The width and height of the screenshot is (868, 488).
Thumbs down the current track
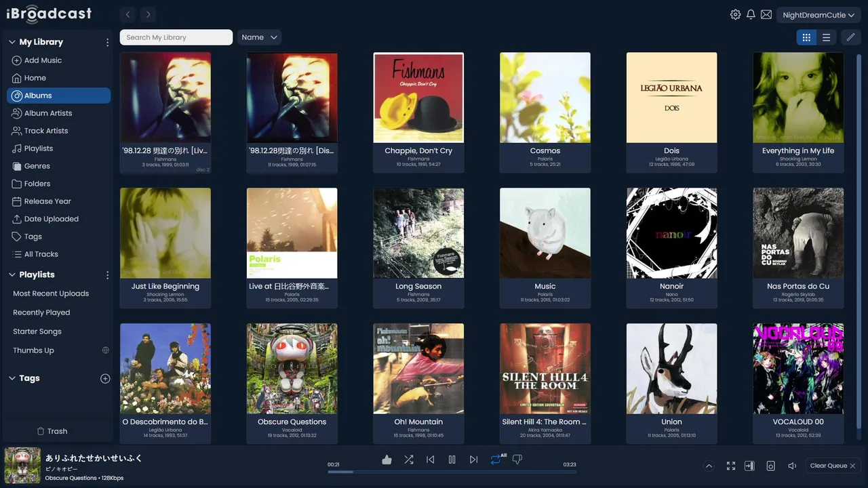point(517,460)
